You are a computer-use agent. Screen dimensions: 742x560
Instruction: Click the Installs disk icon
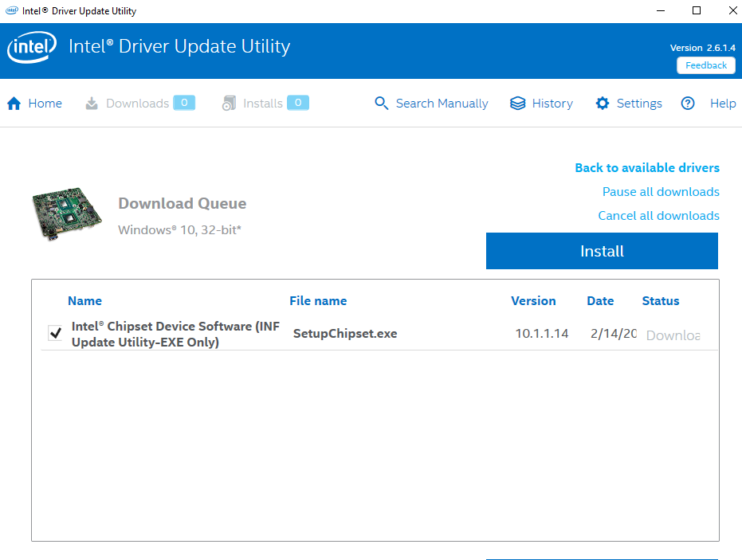(x=229, y=103)
